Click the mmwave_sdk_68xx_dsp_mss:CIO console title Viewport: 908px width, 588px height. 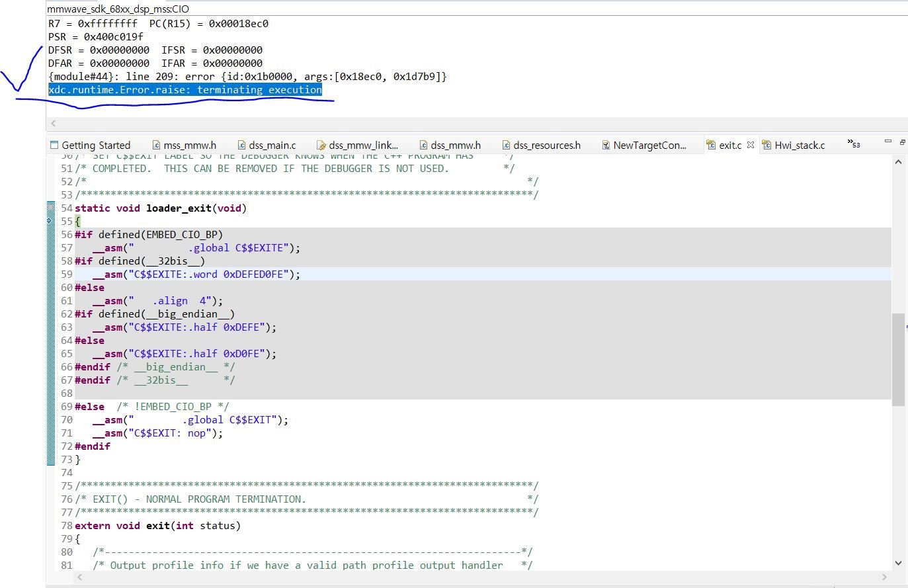[x=118, y=9]
